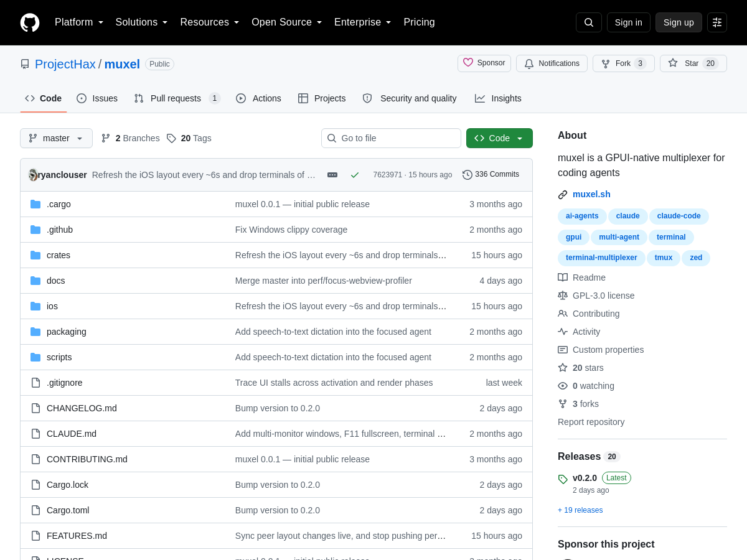Open the search magnifier button

(x=589, y=22)
